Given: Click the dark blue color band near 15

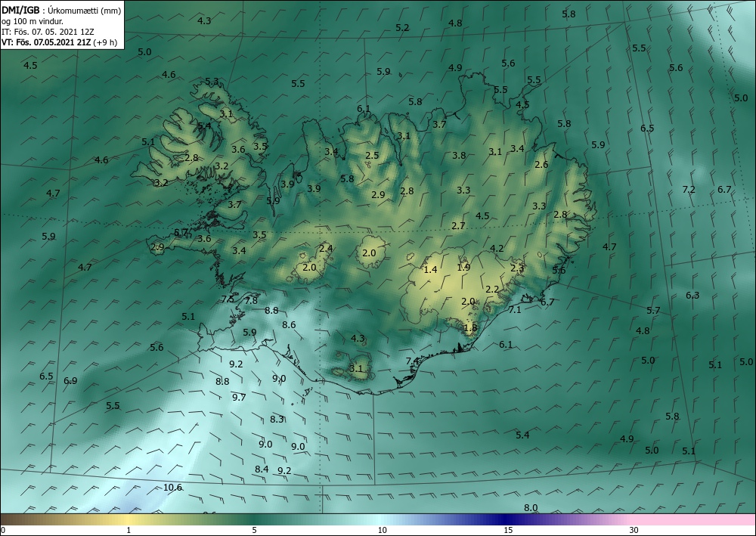Looking at the screenshot, I should point(507,519).
